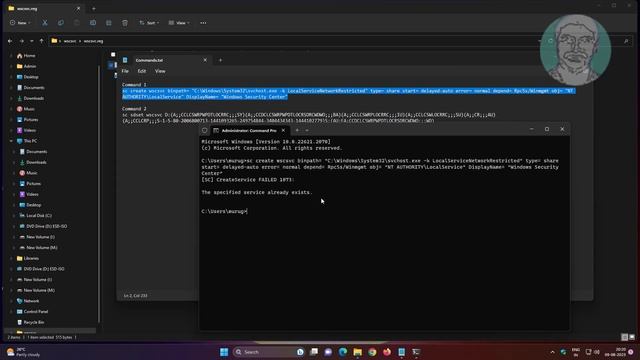640x360 pixels.
Task: Click the Share icon in Explorer toolbar
Action: pyautogui.click(x=109, y=23)
